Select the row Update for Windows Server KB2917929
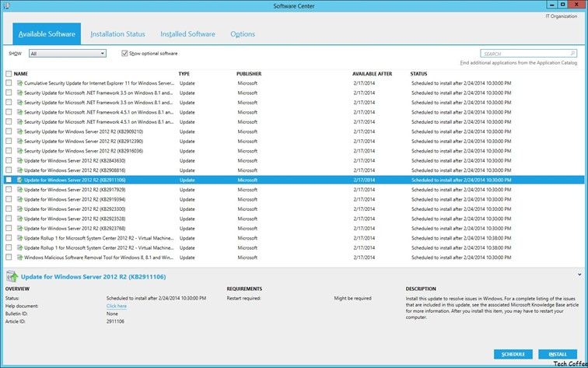This screenshot has width=588, height=368. pos(294,189)
